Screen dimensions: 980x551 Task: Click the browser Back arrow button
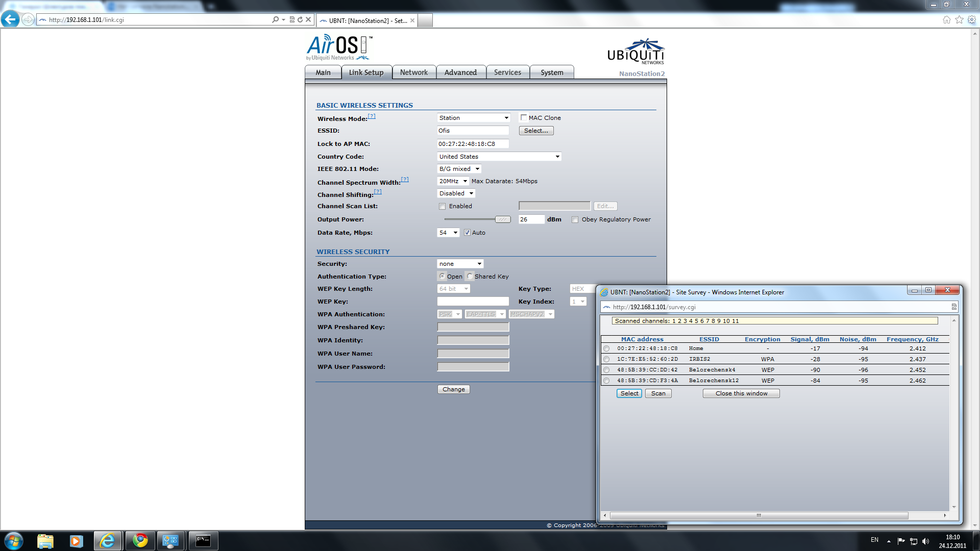[x=10, y=19]
